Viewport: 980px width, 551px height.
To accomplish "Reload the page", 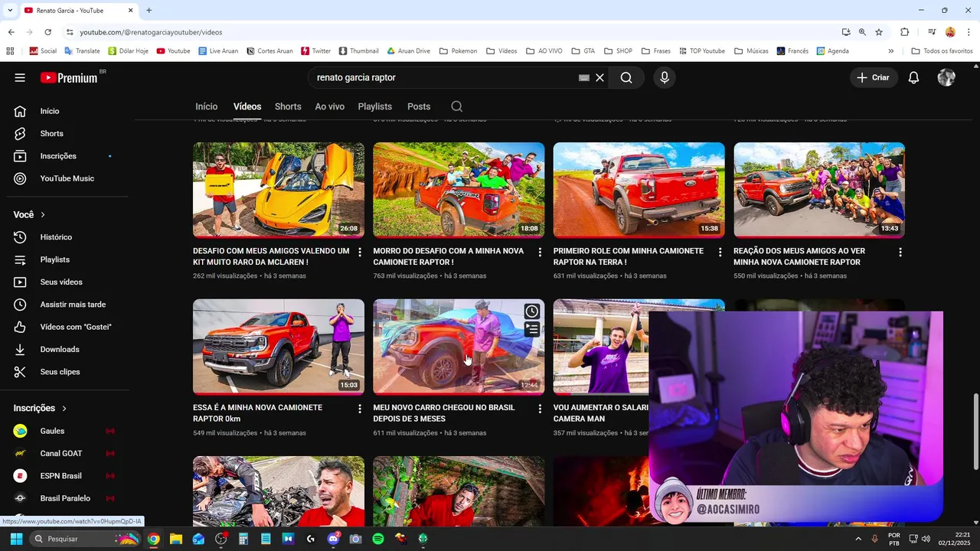I will pyautogui.click(x=47, y=32).
